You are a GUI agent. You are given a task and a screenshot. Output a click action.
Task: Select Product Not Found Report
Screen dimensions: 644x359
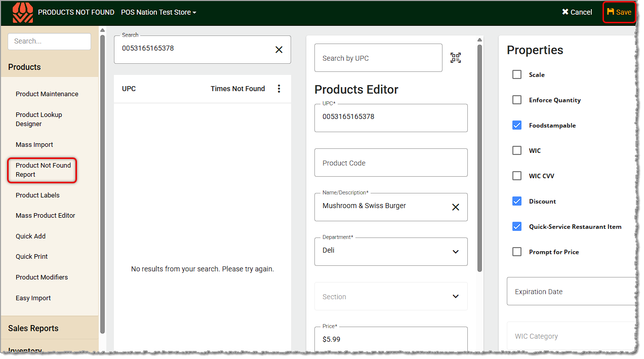click(x=43, y=170)
